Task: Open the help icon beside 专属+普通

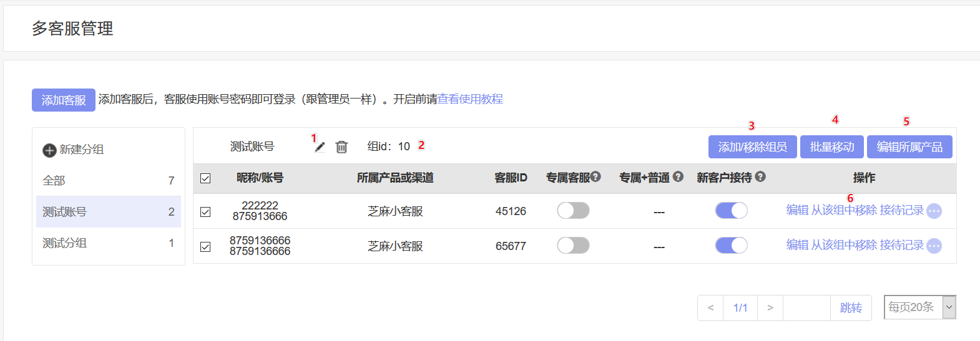Action: [x=678, y=176]
